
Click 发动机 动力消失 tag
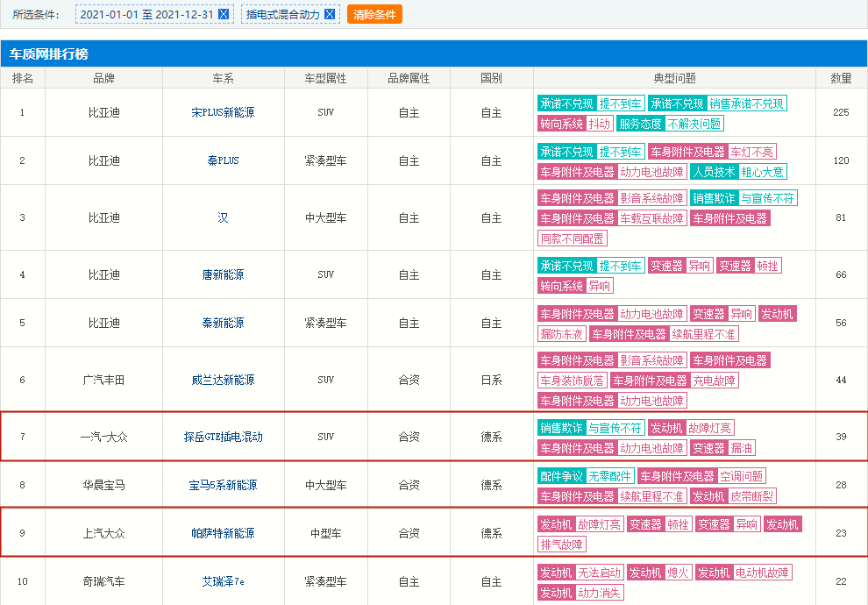click(x=580, y=592)
